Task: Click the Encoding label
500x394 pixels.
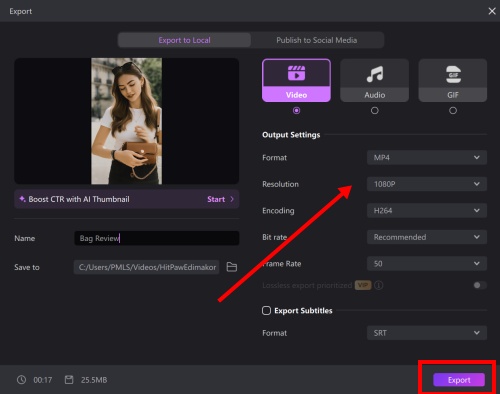Action: click(x=278, y=211)
